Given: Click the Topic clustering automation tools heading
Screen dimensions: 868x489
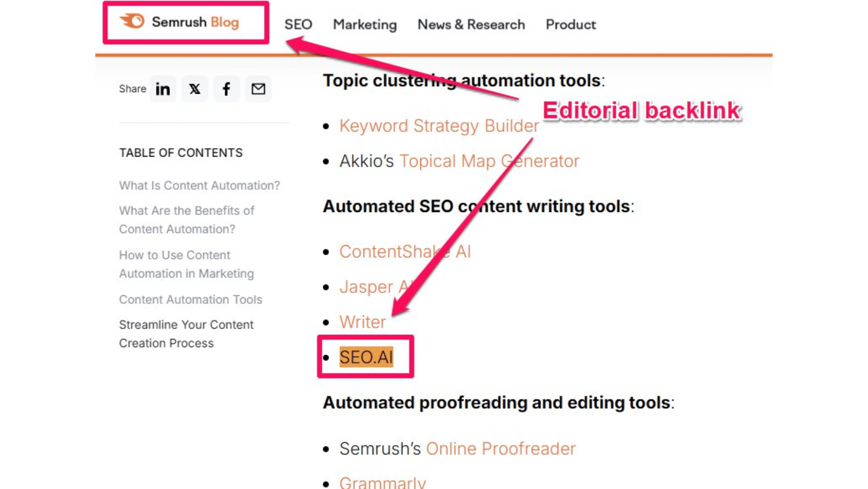Looking at the screenshot, I should 464,81.
